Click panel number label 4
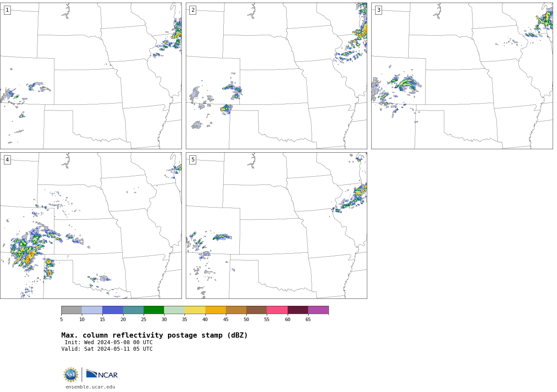The height and width of the screenshot is (392, 557). point(7,160)
